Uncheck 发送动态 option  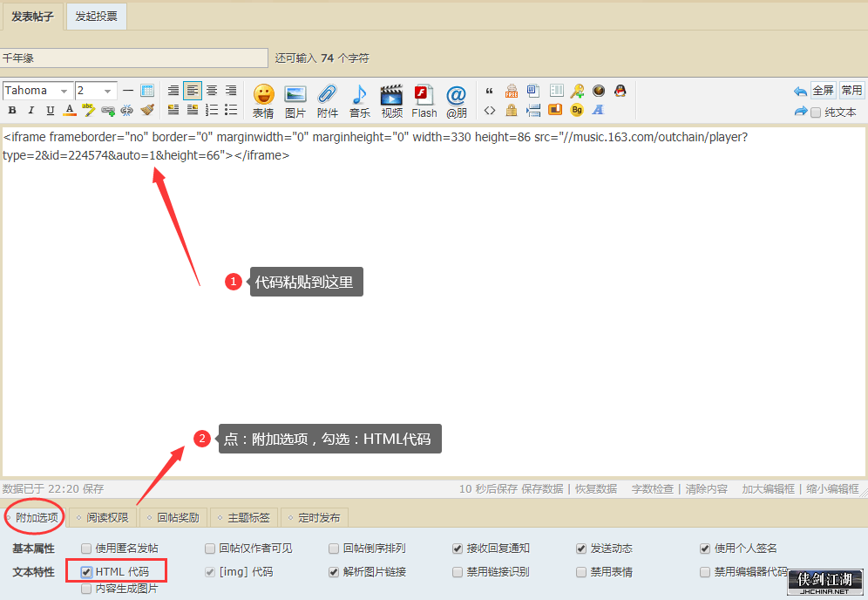point(581,549)
